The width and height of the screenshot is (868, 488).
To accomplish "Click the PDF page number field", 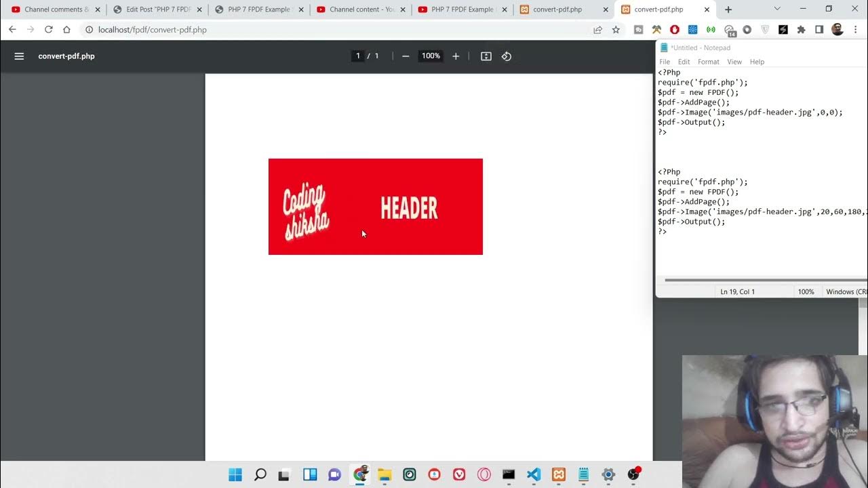I will [x=358, y=56].
